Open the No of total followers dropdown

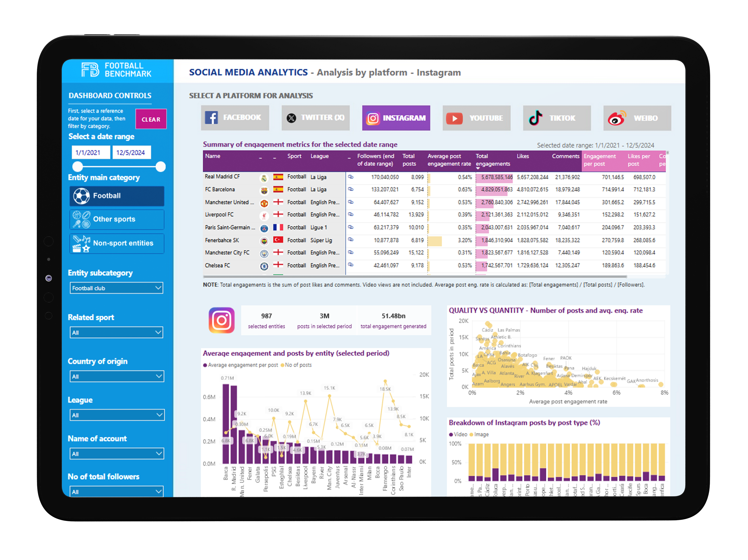[x=117, y=491]
